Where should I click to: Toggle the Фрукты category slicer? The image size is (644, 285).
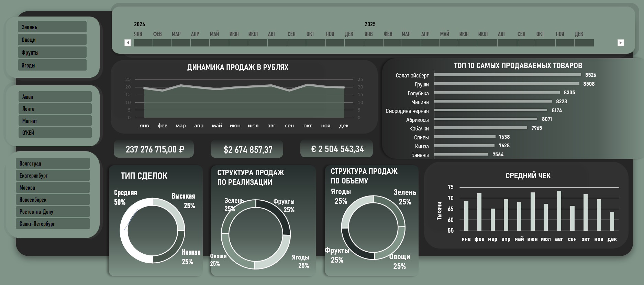(52, 52)
